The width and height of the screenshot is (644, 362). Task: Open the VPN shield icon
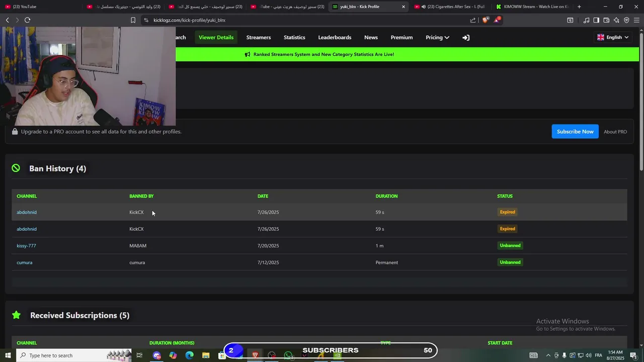click(x=626, y=20)
